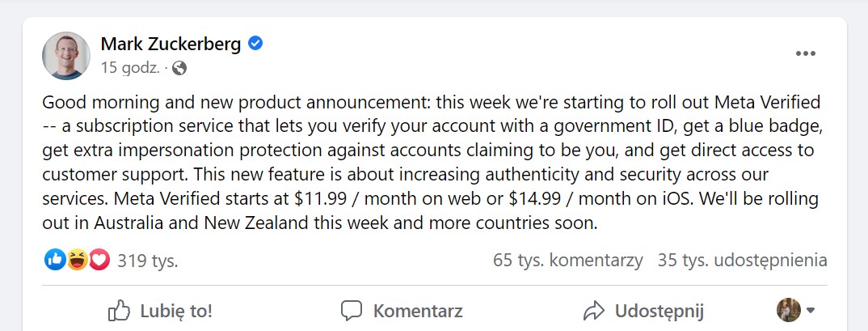
Task: Click the blue thumbs-up reaction icon
Action: click(x=56, y=261)
